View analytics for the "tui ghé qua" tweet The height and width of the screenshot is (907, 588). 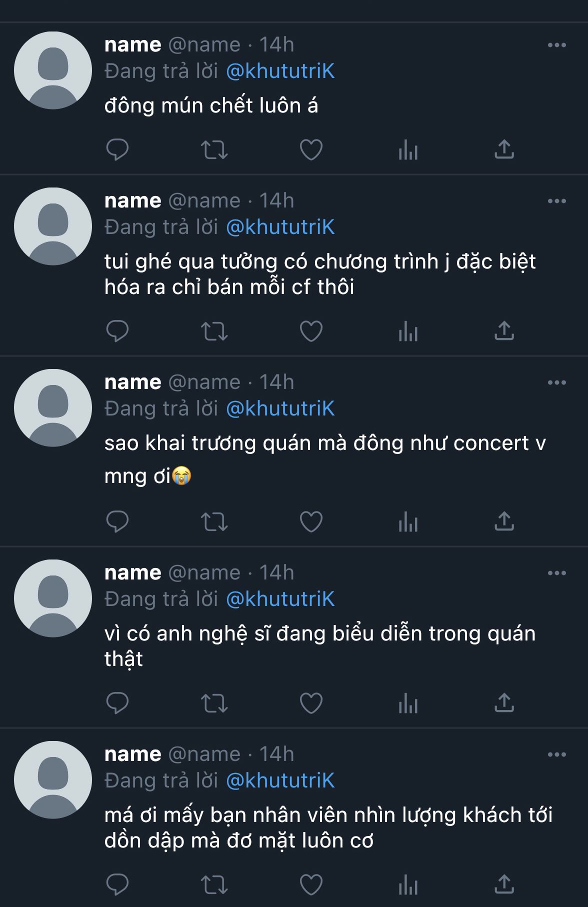point(408,331)
